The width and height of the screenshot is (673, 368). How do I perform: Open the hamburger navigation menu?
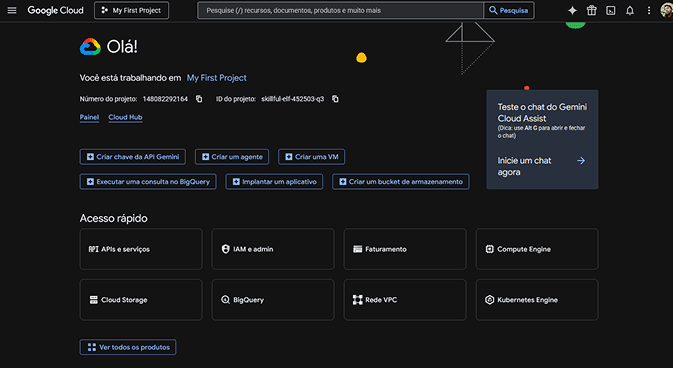coord(12,10)
